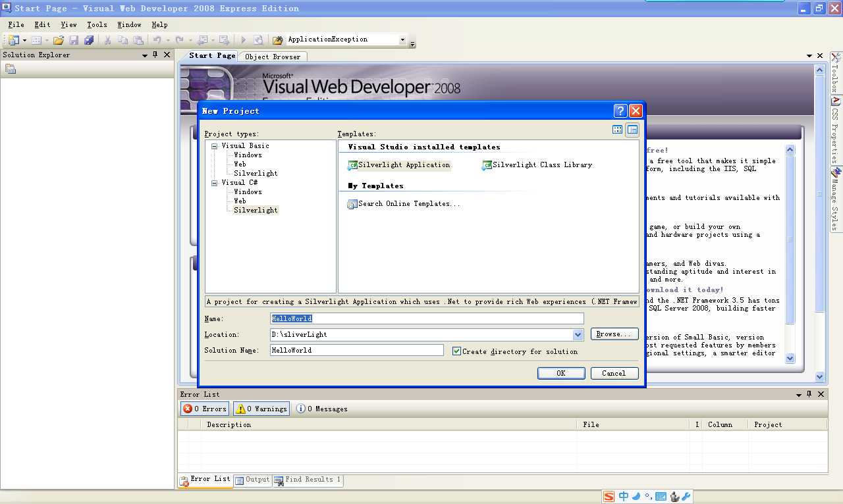
Task: Click the Redo arrow icon
Action: (179, 40)
